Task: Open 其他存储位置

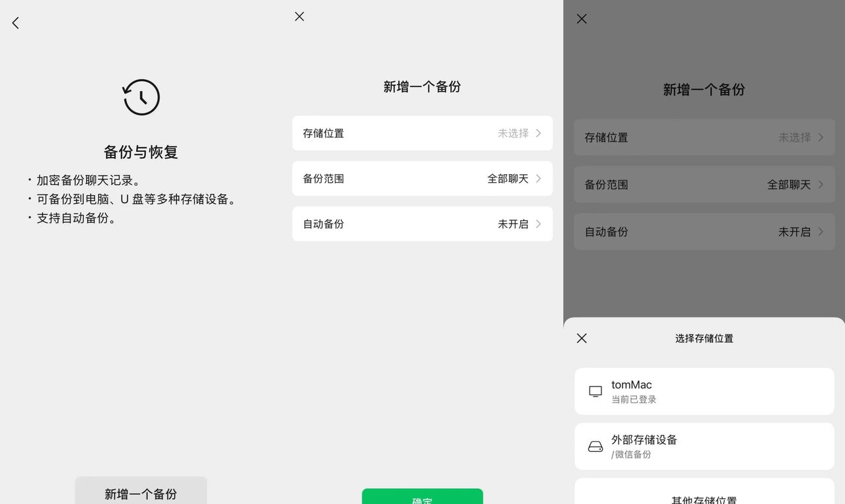Action: point(704,499)
